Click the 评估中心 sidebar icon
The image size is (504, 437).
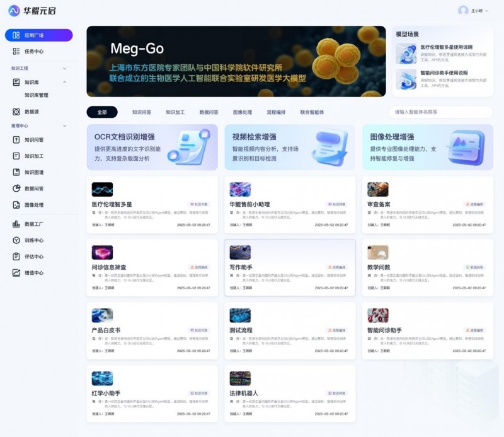(x=17, y=257)
